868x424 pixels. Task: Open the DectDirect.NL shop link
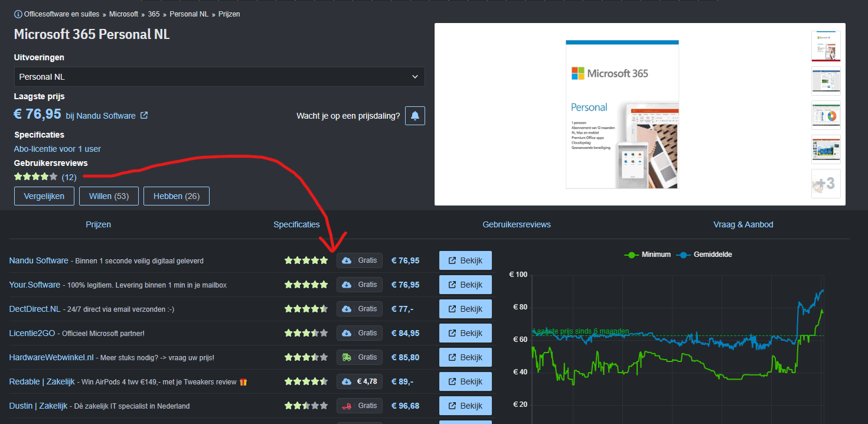point(35,309)
